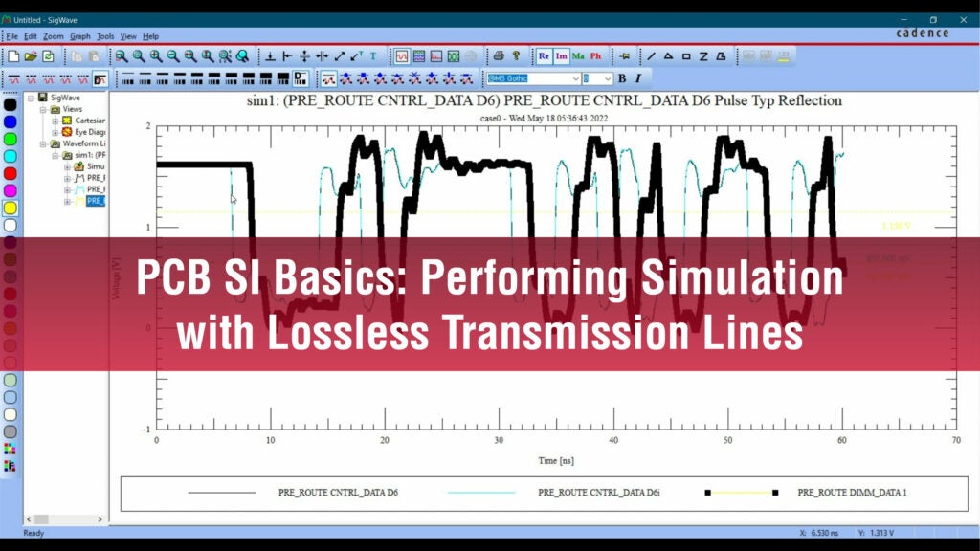
Task: Select the Zoom In magnifier tool
Action: pyautogui.click(x=155, y=55)
